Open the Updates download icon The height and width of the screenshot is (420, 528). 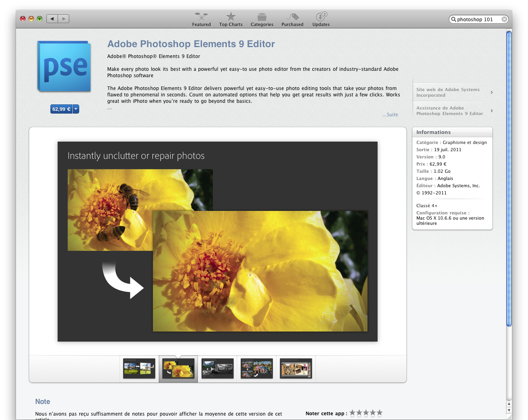(x=321, y=16)
